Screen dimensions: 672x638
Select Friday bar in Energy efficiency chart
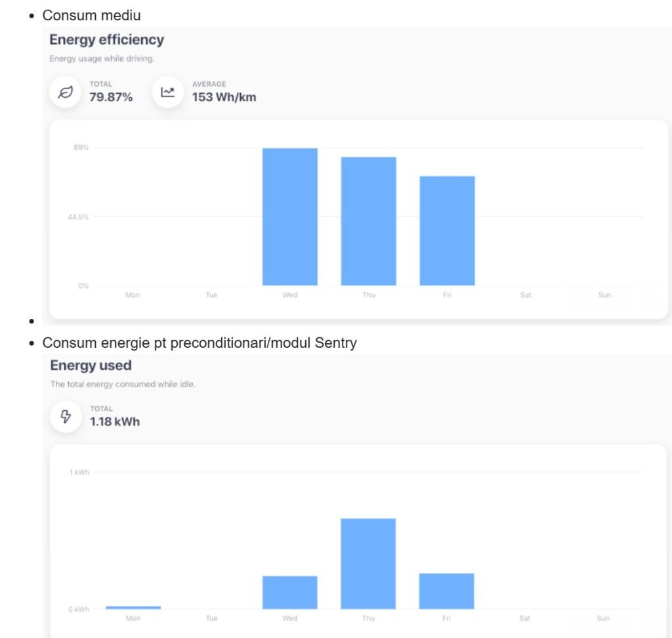[x=447, y=230]
